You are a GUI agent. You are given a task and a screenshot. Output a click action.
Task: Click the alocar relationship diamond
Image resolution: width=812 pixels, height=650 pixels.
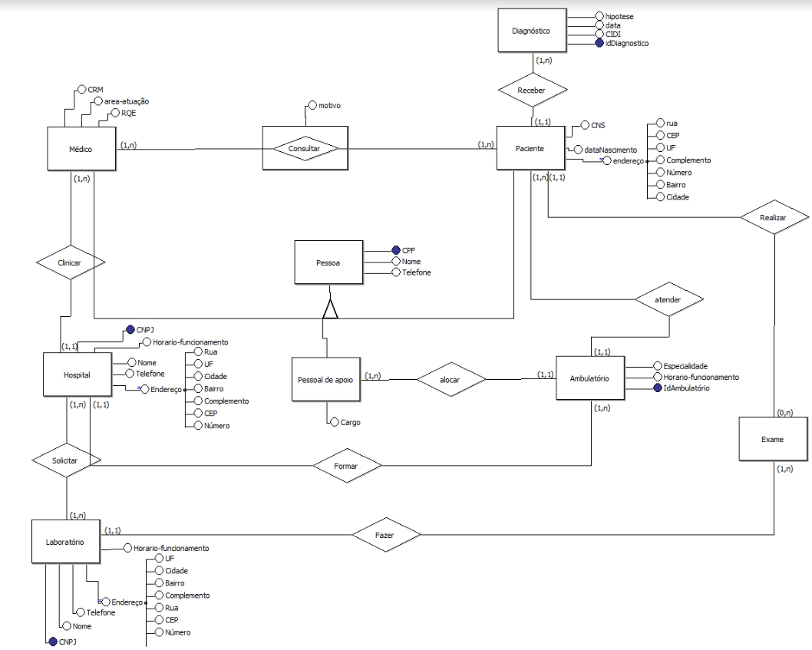[451, 379]
